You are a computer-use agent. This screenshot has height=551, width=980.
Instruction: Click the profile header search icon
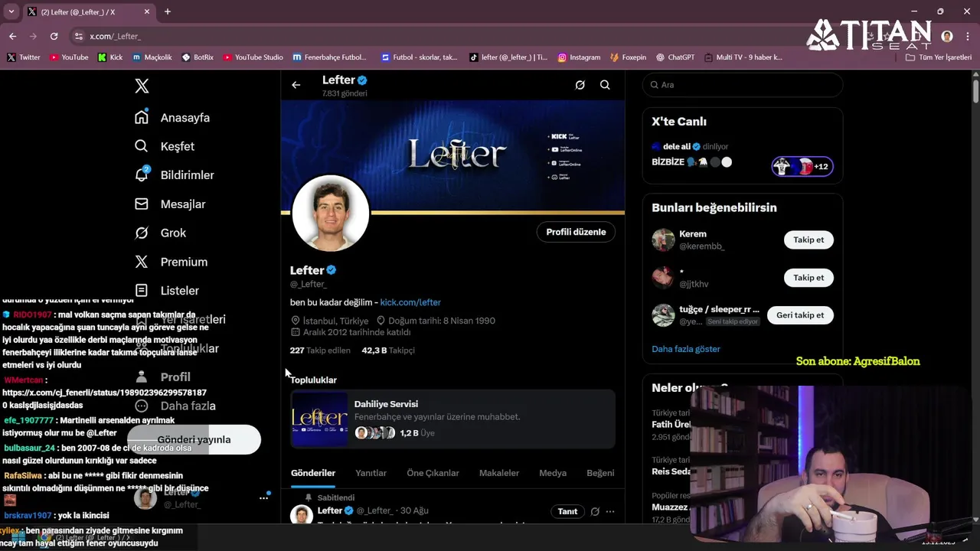coord(605,85)
